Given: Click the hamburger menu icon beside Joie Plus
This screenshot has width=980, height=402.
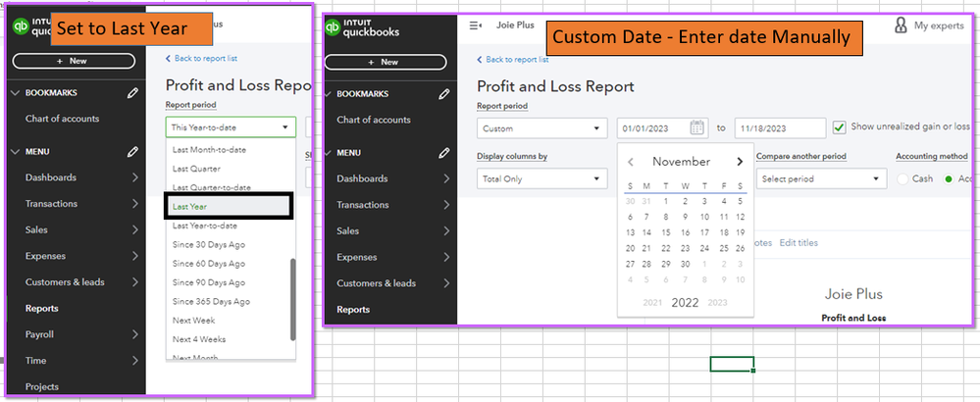Looking at the screenshot, I should [x=476, y=26].
